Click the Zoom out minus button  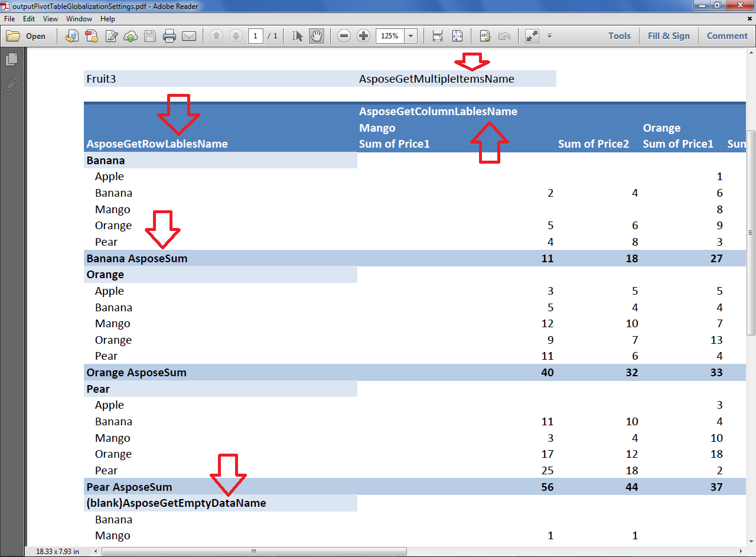click(344, 36)
